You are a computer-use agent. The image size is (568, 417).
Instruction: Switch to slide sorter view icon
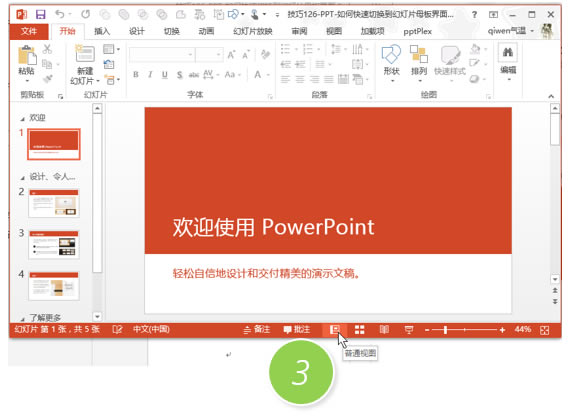click(x=359, y=330)
